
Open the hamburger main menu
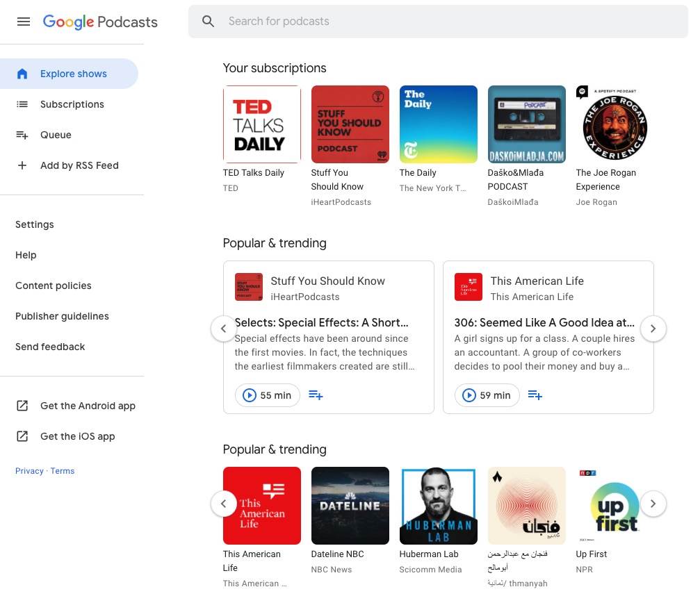point(24,22)
